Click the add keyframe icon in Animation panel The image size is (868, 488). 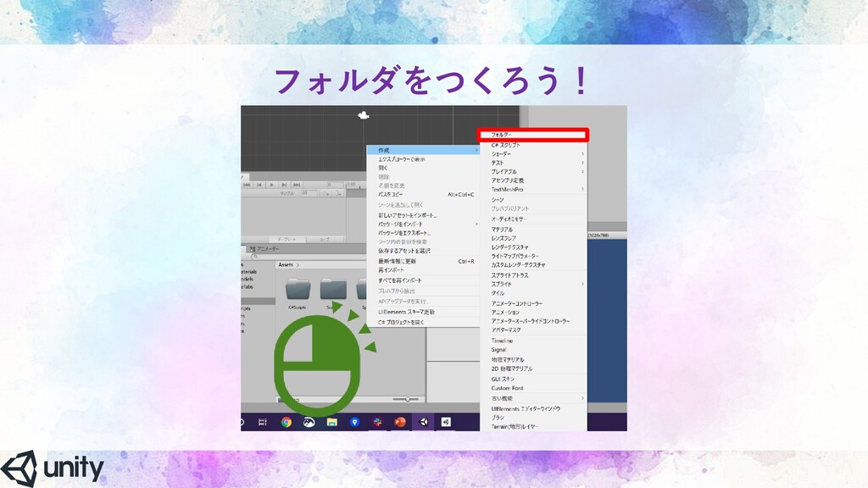coord(326,193)
